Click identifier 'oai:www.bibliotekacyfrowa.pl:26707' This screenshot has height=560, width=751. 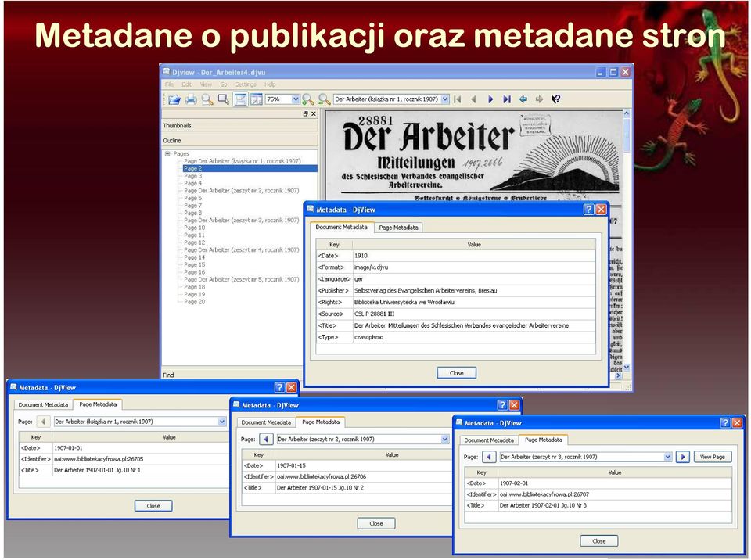tap(544, 494)
